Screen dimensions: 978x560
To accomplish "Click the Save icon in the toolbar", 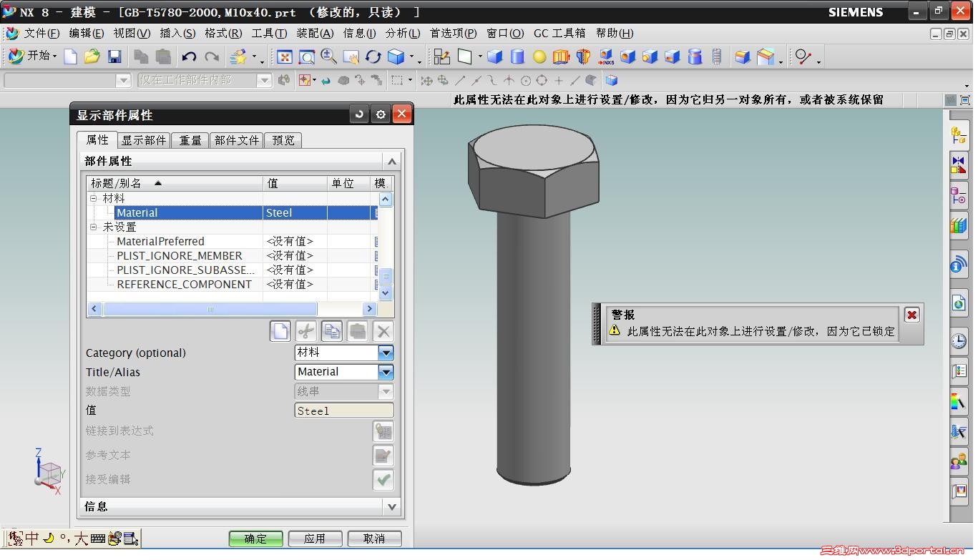I will click(x=114, y=57).
